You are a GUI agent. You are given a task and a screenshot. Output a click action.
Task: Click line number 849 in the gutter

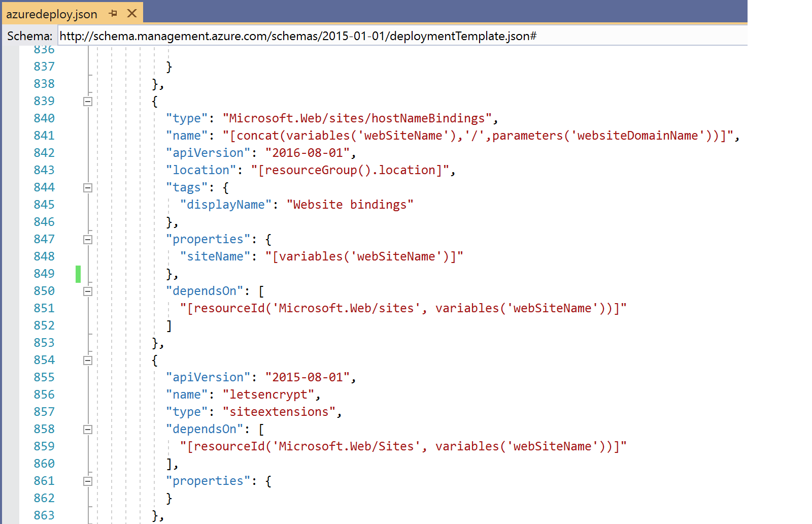tap(44, 274)
